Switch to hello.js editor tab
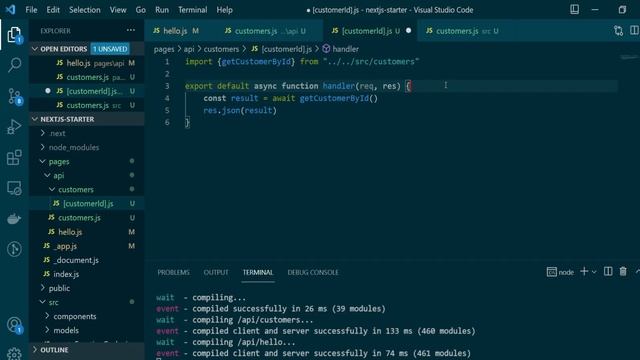Image resolution: width=640 pixels, height=360 pixels. pos(176,31)
